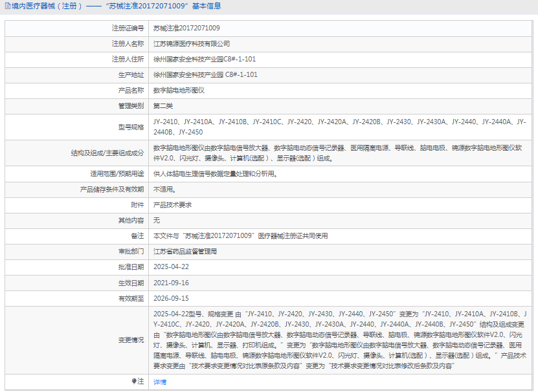Select the 注 label in the last row

pos(140,382)
